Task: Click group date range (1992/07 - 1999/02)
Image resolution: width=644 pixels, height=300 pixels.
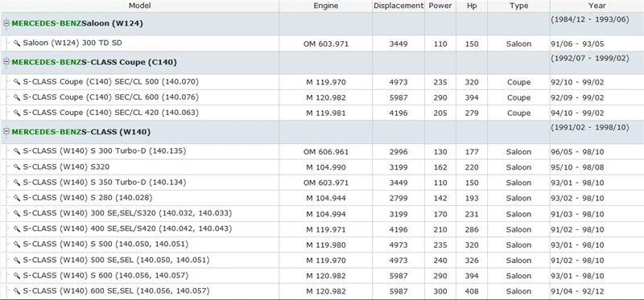Action: [x=590, y=58]
